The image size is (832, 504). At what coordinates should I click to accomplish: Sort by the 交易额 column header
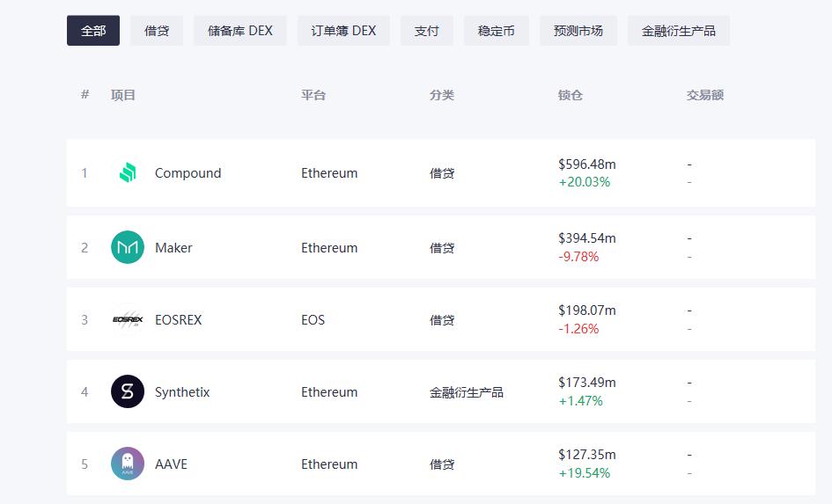tap(704, 95)
